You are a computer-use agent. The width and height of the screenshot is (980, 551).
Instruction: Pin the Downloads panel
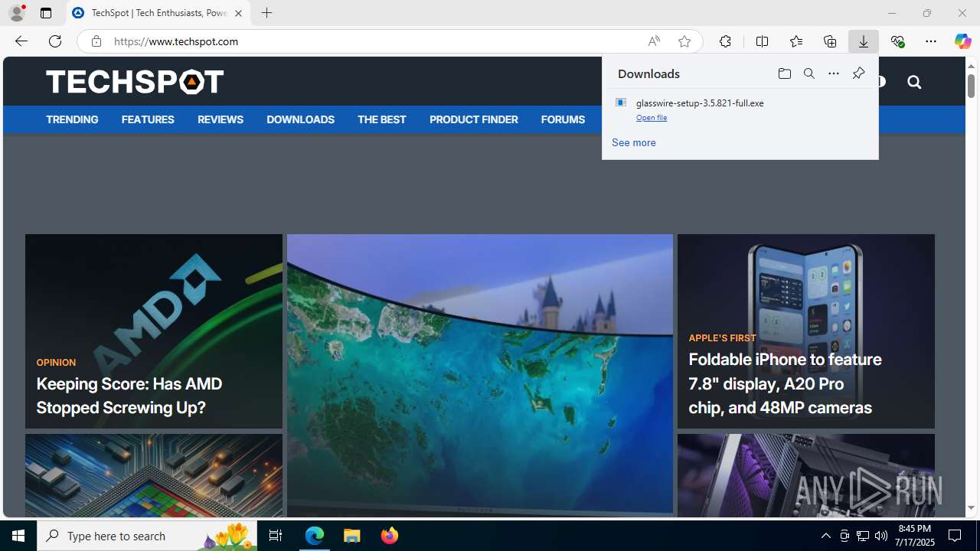[858, 73]
